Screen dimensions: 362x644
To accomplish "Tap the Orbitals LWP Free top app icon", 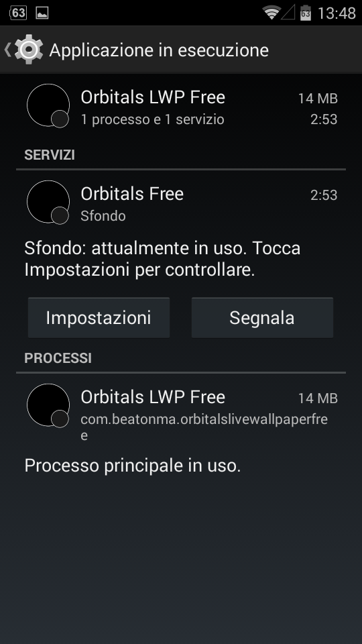I will [x=48, y=105].
